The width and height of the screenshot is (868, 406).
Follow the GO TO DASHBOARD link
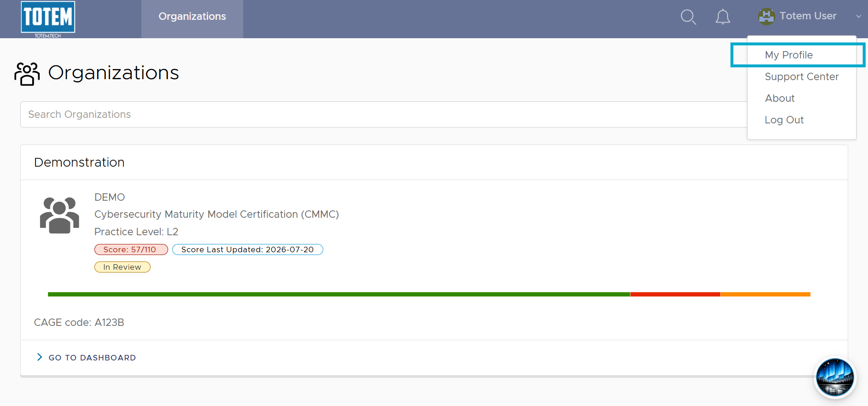point(92,358)
